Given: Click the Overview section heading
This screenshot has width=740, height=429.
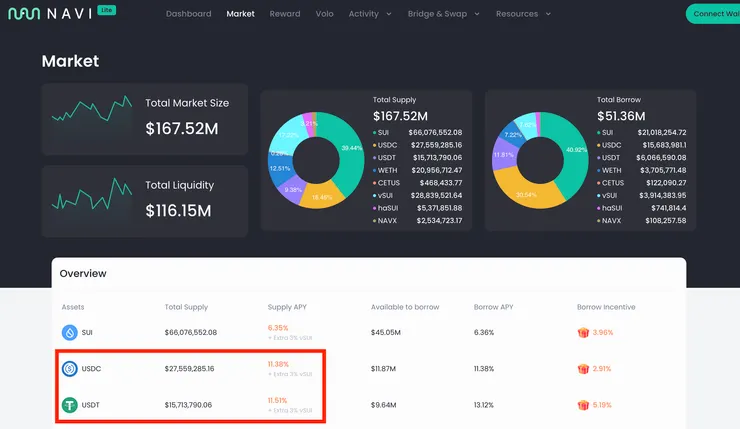Looking at the screenshot, I should point(83,273).
